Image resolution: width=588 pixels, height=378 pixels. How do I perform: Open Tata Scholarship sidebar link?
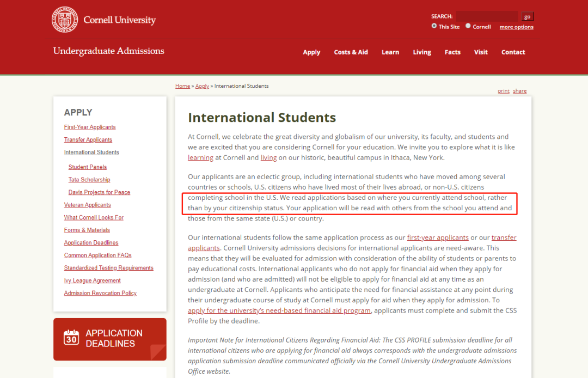point(89,180)
